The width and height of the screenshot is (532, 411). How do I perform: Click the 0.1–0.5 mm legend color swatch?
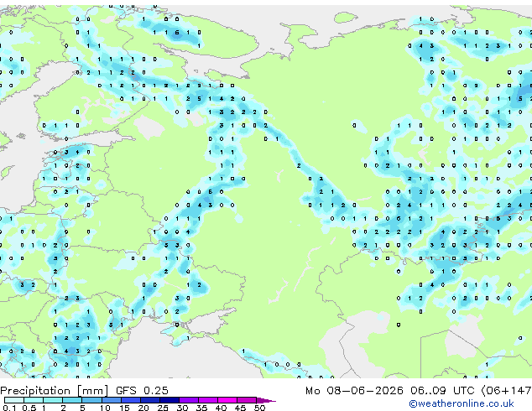(14, 400)
